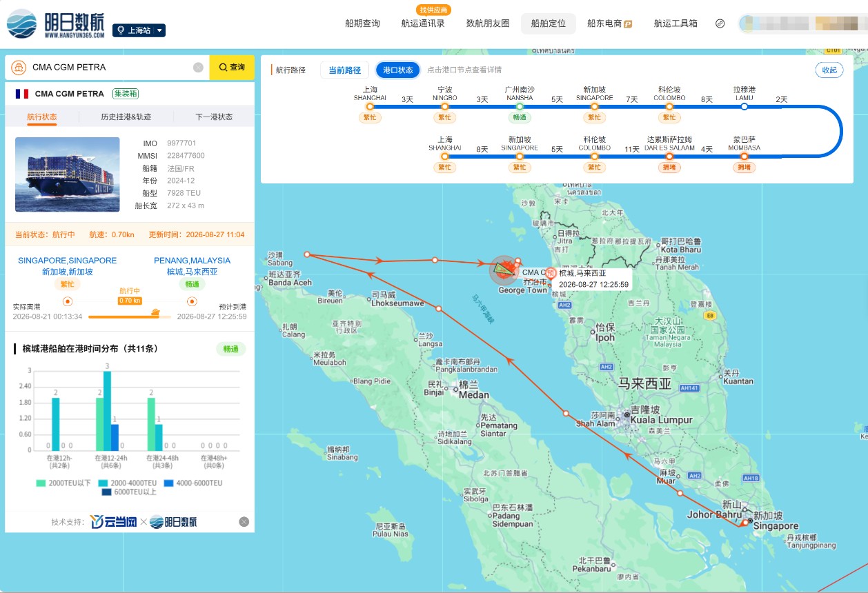Open the 船期查询 link
Image resolution: width=868 pixels, height=593 pixels.
[362, 23]
